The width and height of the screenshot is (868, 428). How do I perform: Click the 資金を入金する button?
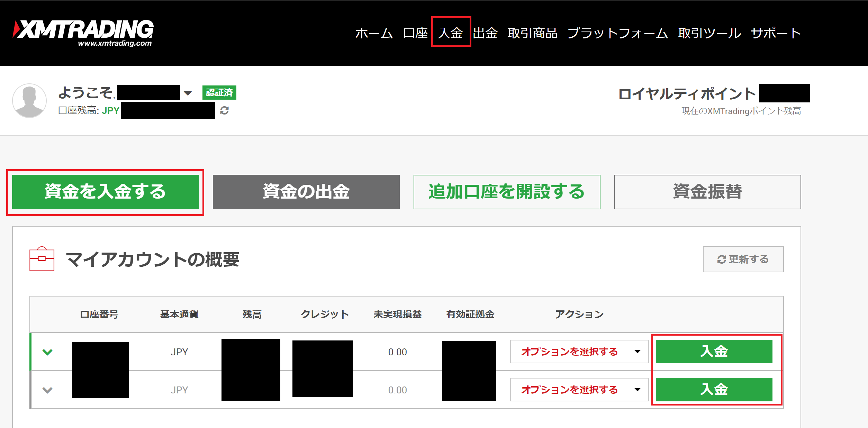coord(106,192)
